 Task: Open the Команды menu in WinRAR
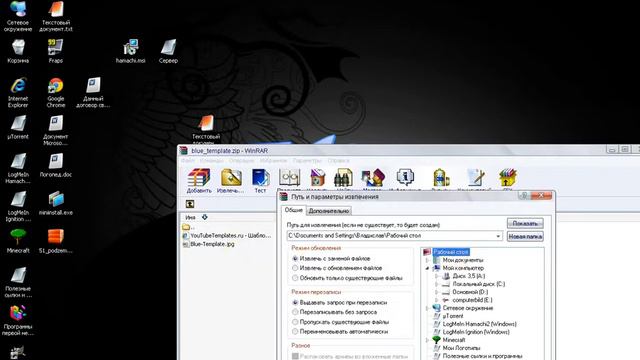(211, 161)
